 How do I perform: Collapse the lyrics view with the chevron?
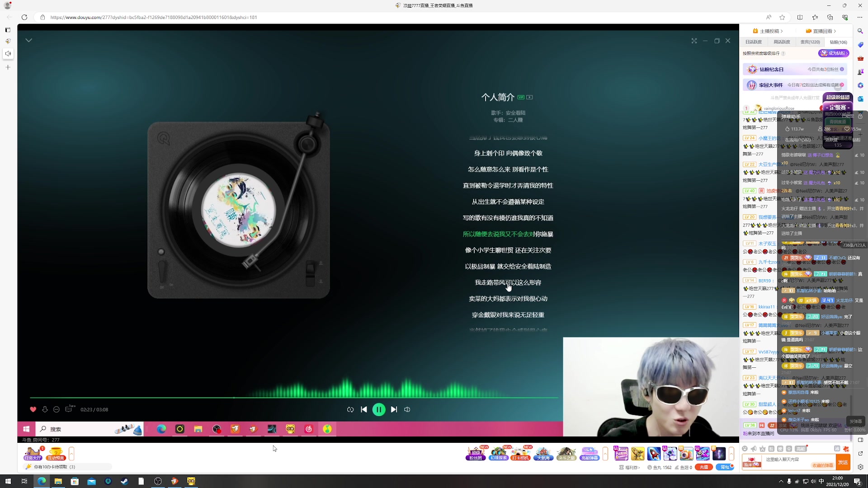[x=29, y=40]
